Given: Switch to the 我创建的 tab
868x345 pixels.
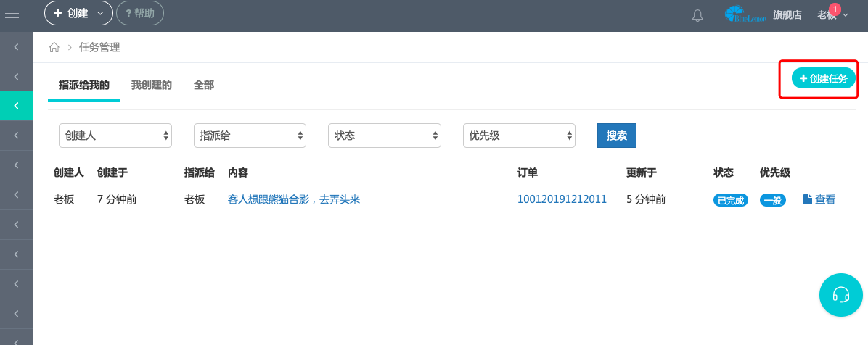Looking at the screenshot, I should pyautogui.click(x=151, y=85).
